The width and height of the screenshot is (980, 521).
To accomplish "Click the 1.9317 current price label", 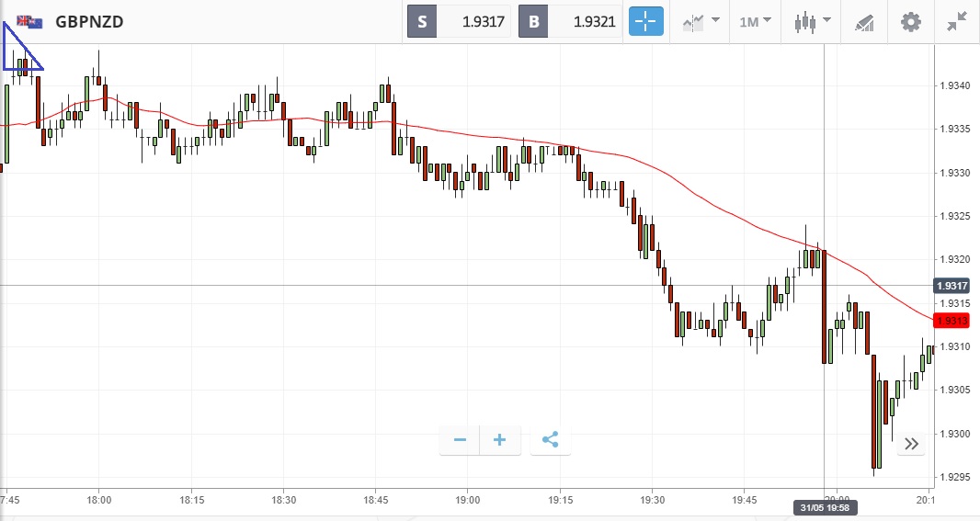I will (x=953, y=286).
